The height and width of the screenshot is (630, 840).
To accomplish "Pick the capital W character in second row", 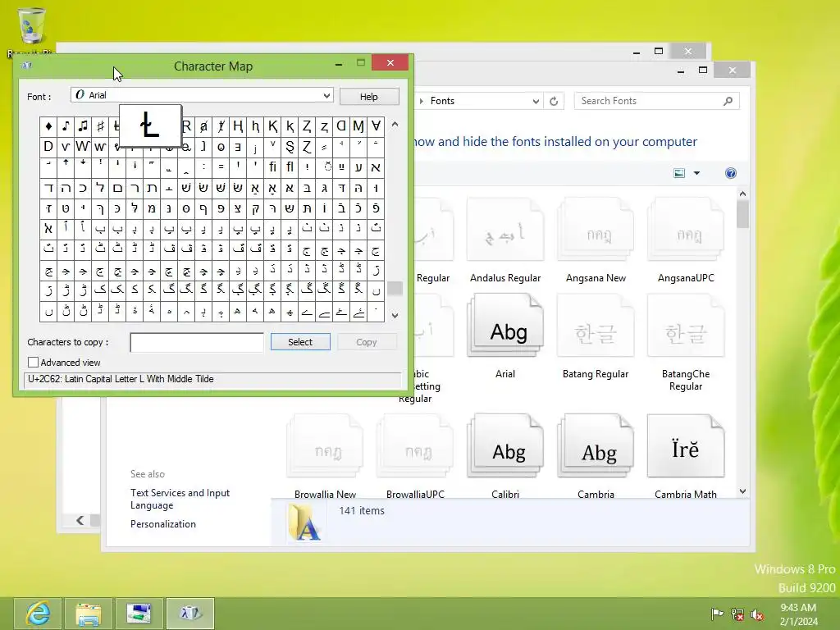I will [83, 147].
